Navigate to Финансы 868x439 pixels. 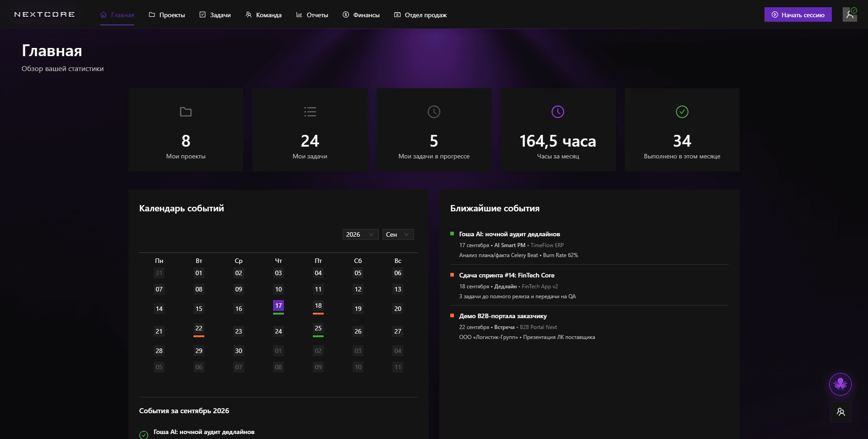[x=361, y=15]
